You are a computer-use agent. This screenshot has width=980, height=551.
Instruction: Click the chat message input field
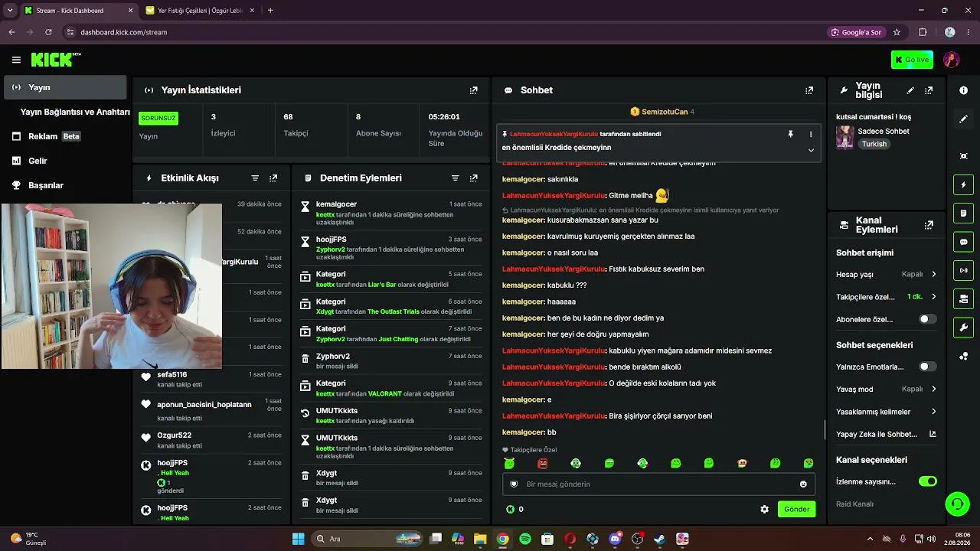pos(658,484)
